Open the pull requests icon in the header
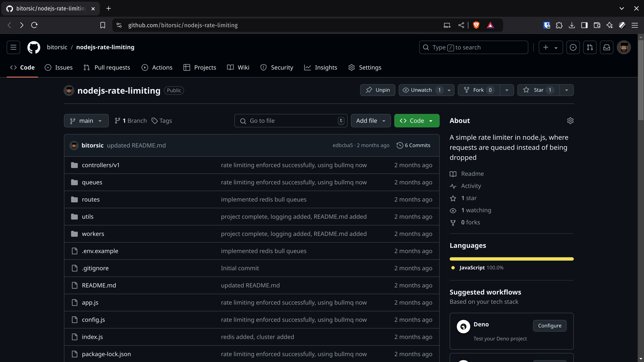Screen dimensions: 644x362 point(590,47)
